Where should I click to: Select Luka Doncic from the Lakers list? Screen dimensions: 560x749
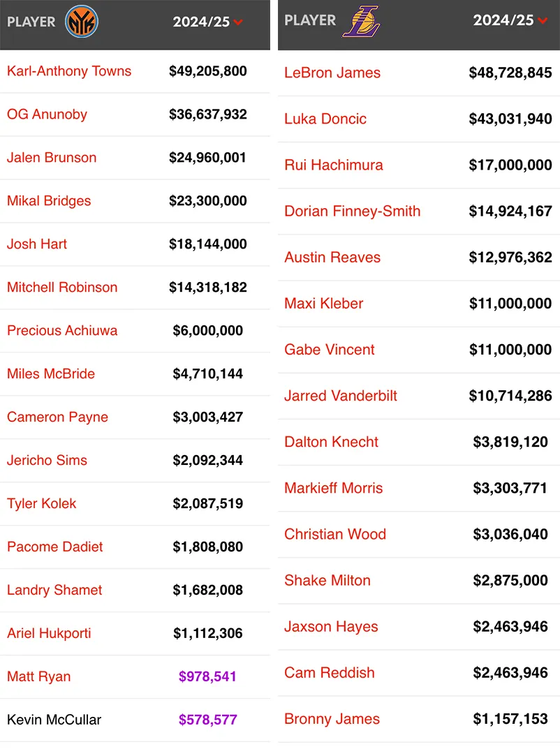tap(325, 119)
